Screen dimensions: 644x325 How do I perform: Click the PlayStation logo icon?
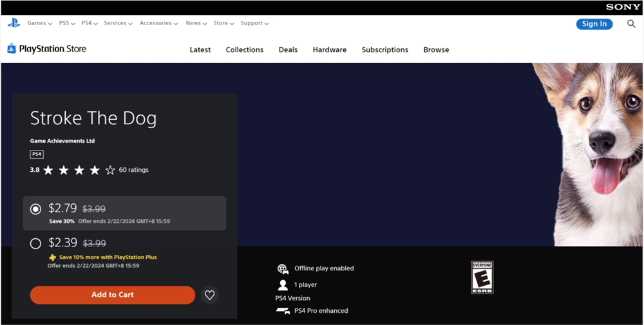click(14, 23)
